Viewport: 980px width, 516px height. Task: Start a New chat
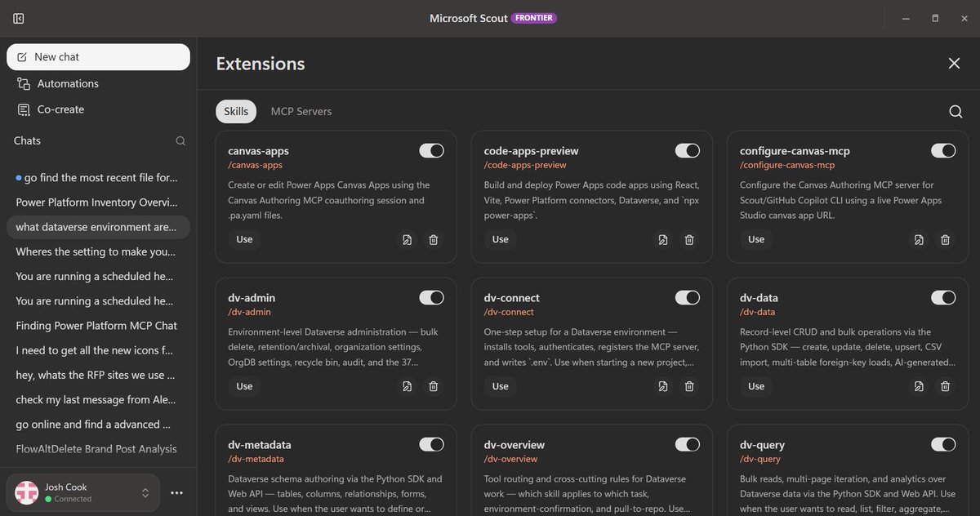(x=98, y=57)
